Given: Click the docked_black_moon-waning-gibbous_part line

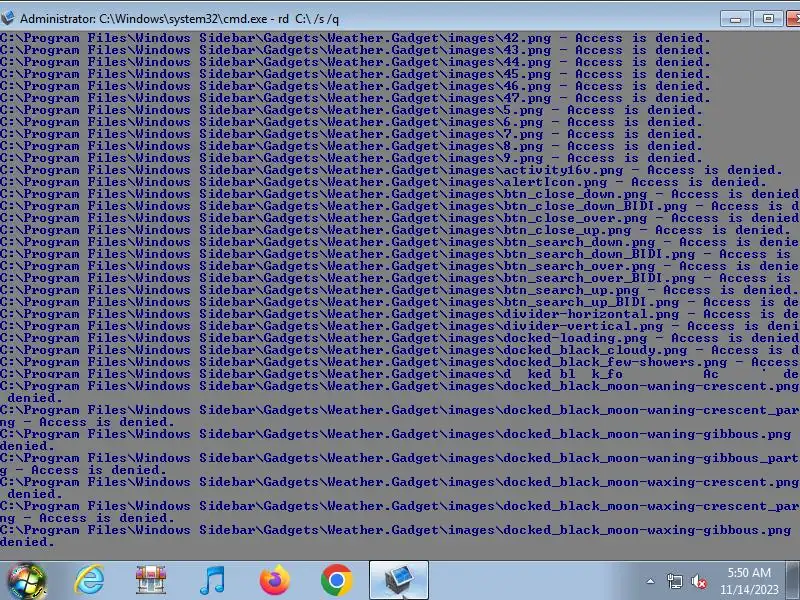Looking at the screenshot, I should (x=400, y=464).
